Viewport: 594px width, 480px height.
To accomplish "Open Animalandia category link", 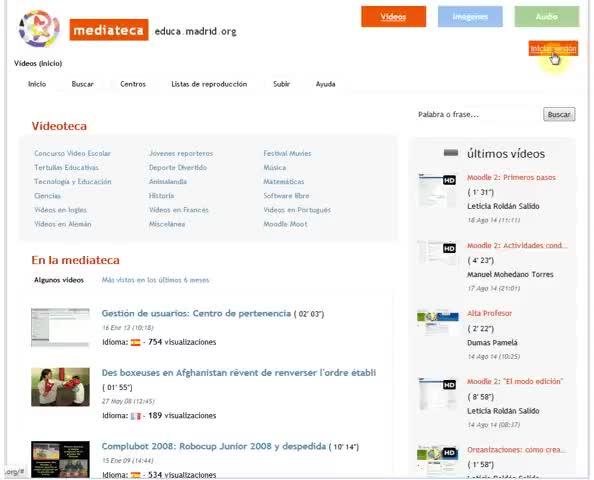I will click(x=168, y=182).
